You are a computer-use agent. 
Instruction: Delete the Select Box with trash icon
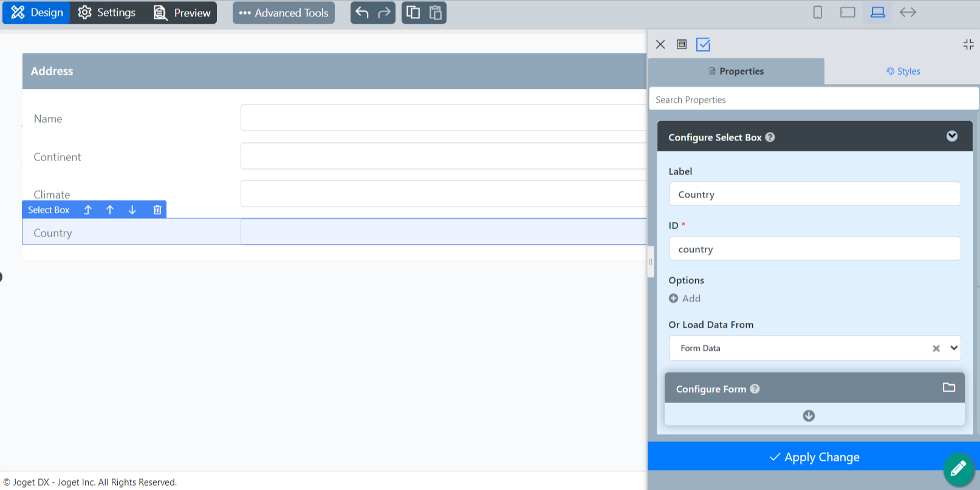(157, 210)
